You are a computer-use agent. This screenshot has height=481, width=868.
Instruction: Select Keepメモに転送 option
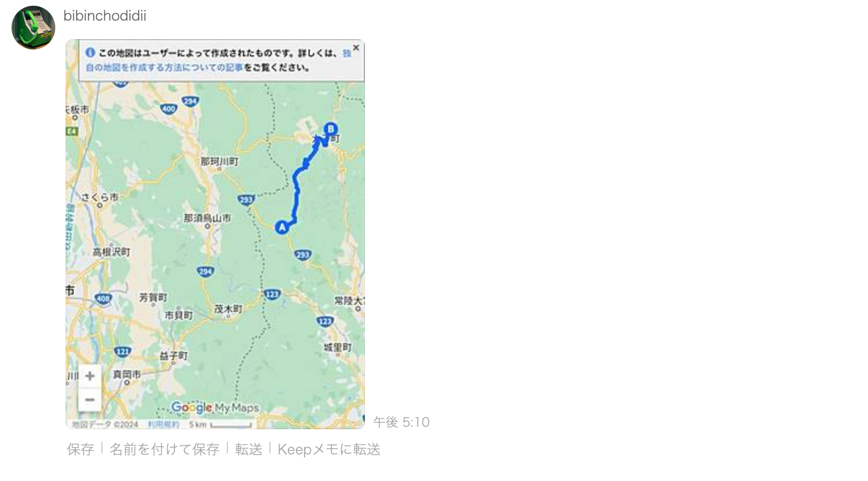[x=329, y=449]
